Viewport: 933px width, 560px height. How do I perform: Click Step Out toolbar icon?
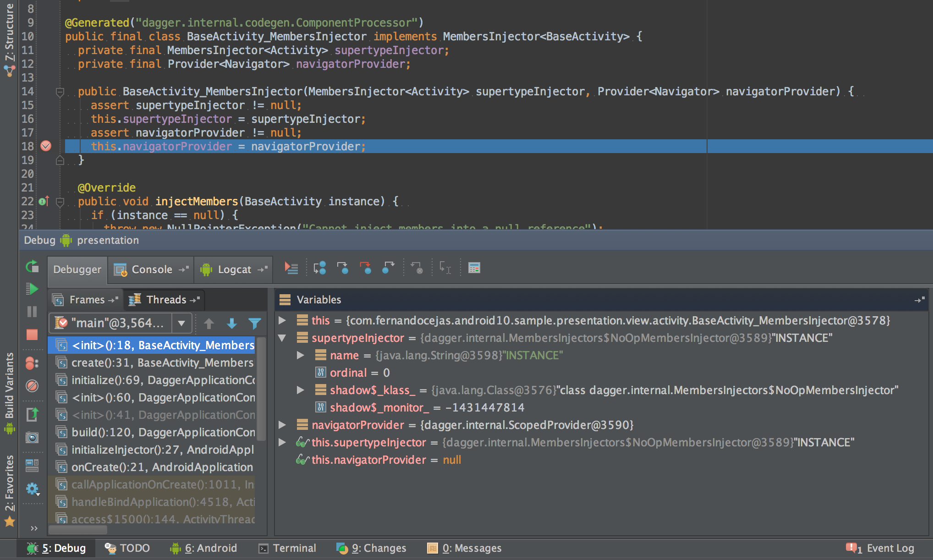click(x=388, y=268)
